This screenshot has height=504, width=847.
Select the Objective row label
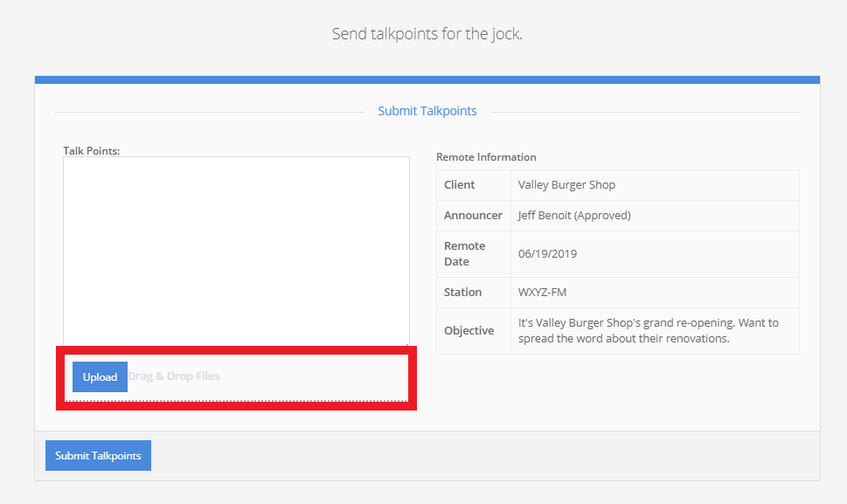coord(469,331)
